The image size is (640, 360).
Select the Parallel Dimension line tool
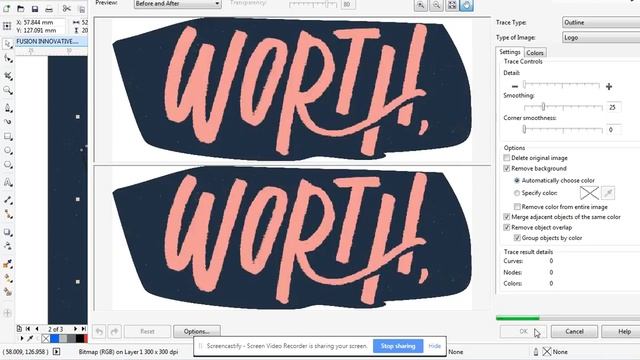point(7,200)
